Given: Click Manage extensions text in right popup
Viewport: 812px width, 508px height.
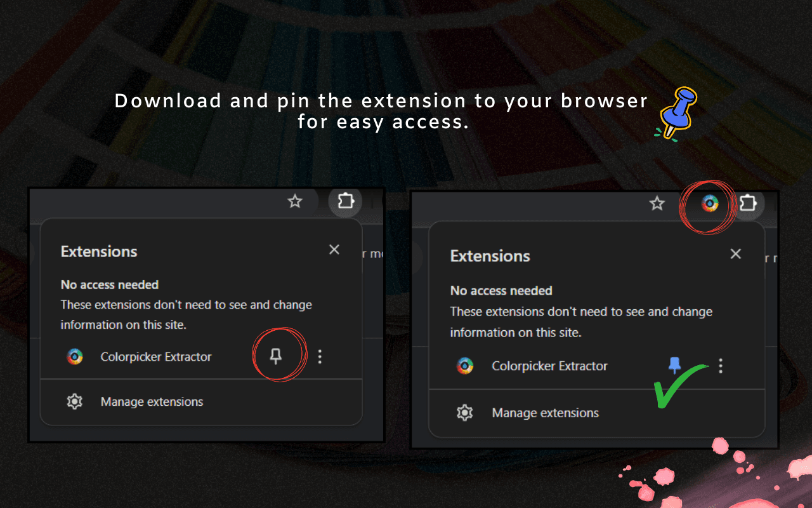Looking at the screenshot, I should click(545, 413).
